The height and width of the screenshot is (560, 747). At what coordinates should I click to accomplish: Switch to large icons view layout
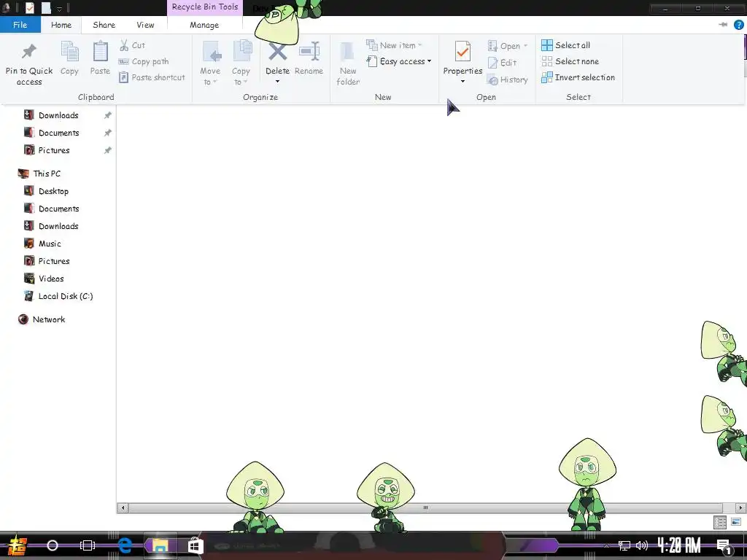[736, 522]
